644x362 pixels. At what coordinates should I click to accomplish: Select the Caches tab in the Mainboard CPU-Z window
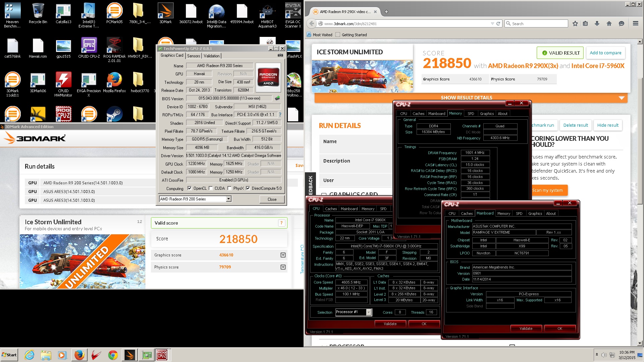pyautogui.click(x=467, y=214)
